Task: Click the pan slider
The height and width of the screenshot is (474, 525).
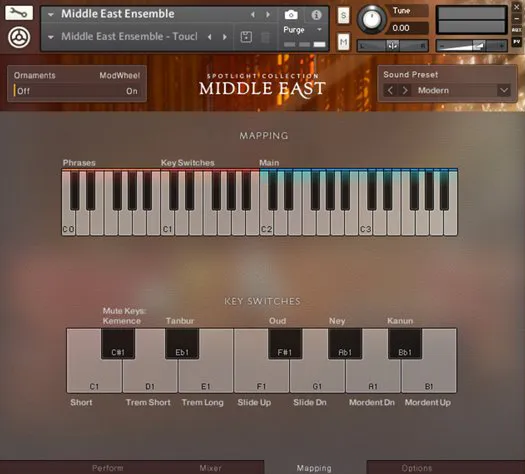Action: [x=392, y=45]
